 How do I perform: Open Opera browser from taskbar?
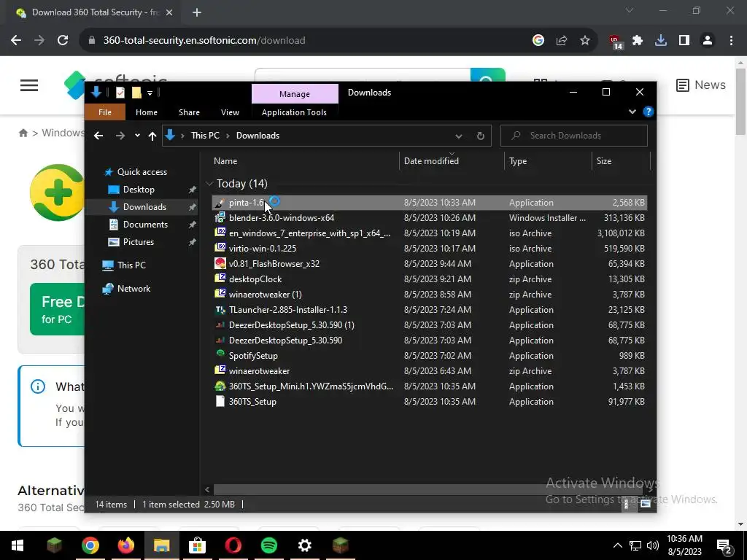[x=233, y=545]
